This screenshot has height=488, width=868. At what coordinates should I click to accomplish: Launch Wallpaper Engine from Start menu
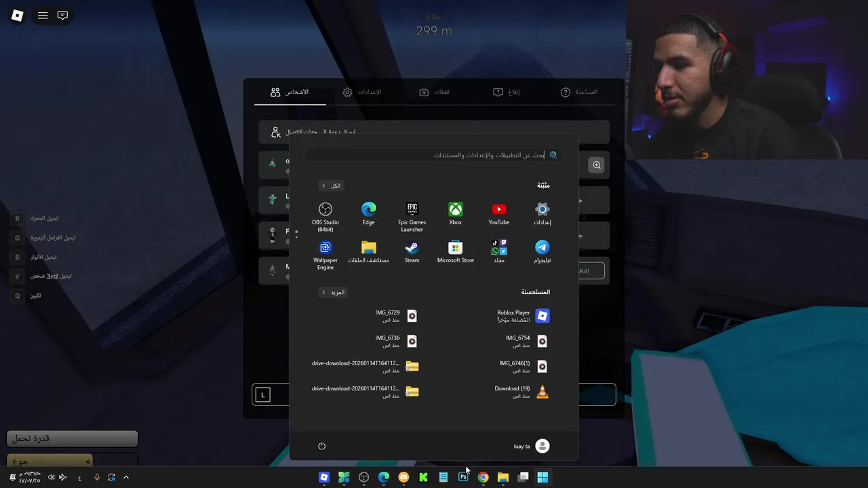pos(325,255)
